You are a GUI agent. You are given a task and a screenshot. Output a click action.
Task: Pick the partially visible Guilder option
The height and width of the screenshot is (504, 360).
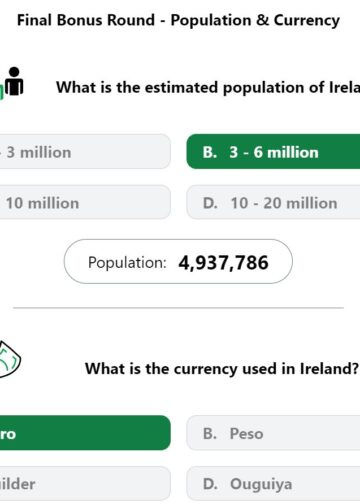(85, 484)
